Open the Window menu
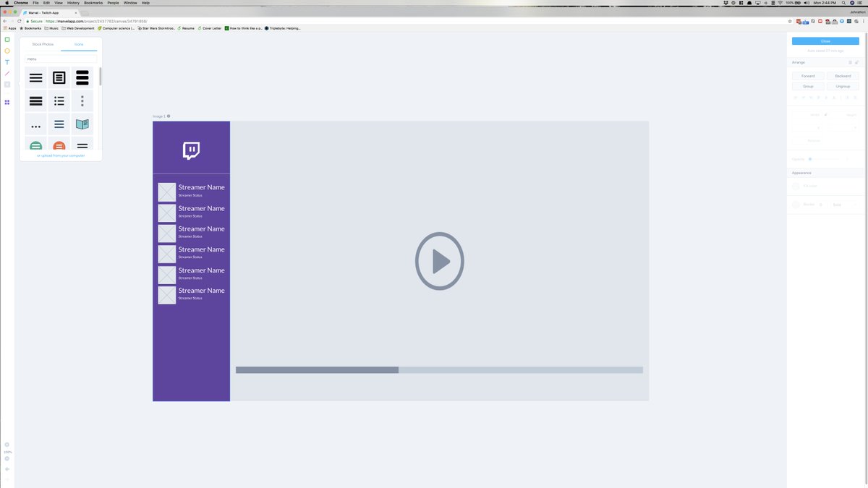868x488 pixels. click(130, 3)
